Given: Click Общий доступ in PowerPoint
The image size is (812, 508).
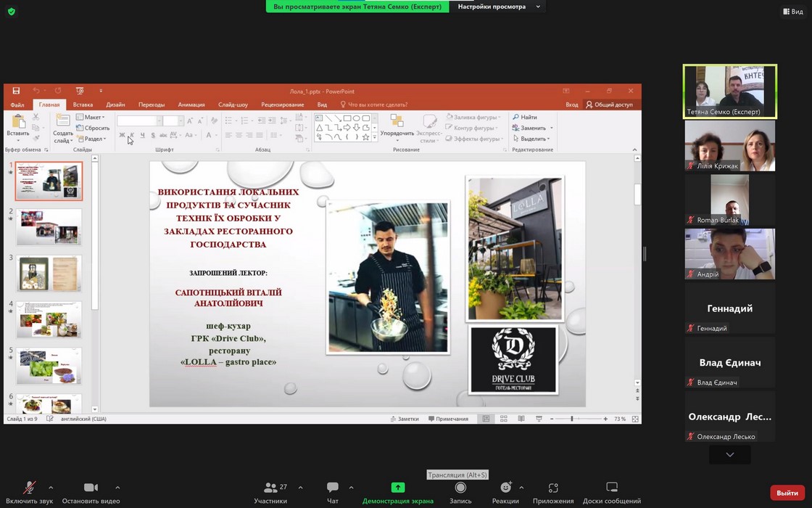Looking at the screenshot, I should pyautogui.click(x=609, y=105).
